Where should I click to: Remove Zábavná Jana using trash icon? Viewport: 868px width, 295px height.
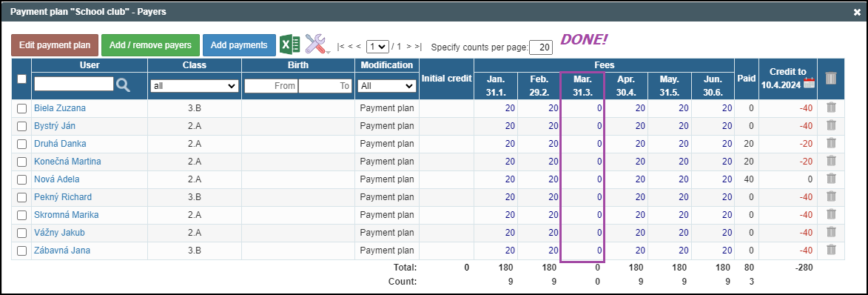click(831, 250)
